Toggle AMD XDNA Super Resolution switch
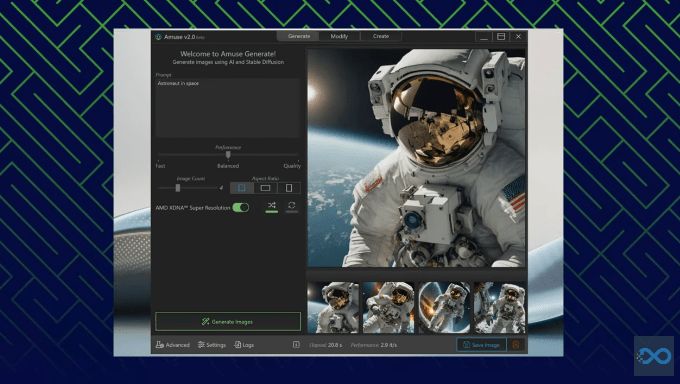 point(241,207)
